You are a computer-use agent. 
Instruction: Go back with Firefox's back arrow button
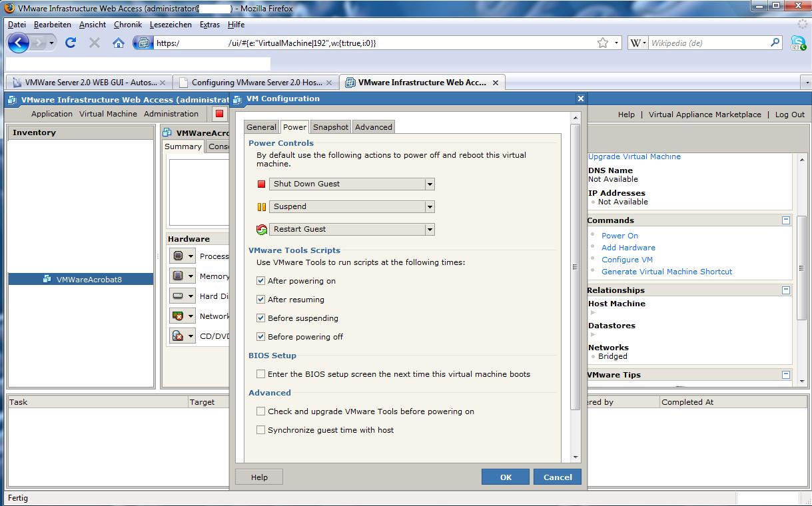coord(19,43)
